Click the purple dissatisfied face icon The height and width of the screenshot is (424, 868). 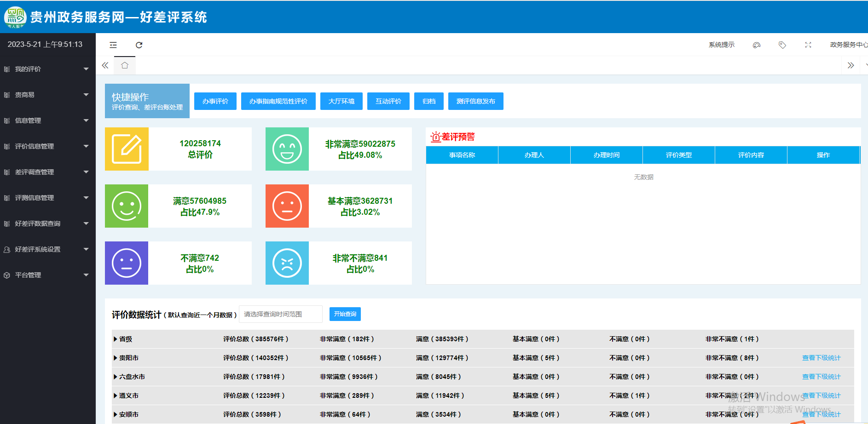click(127, 263)
